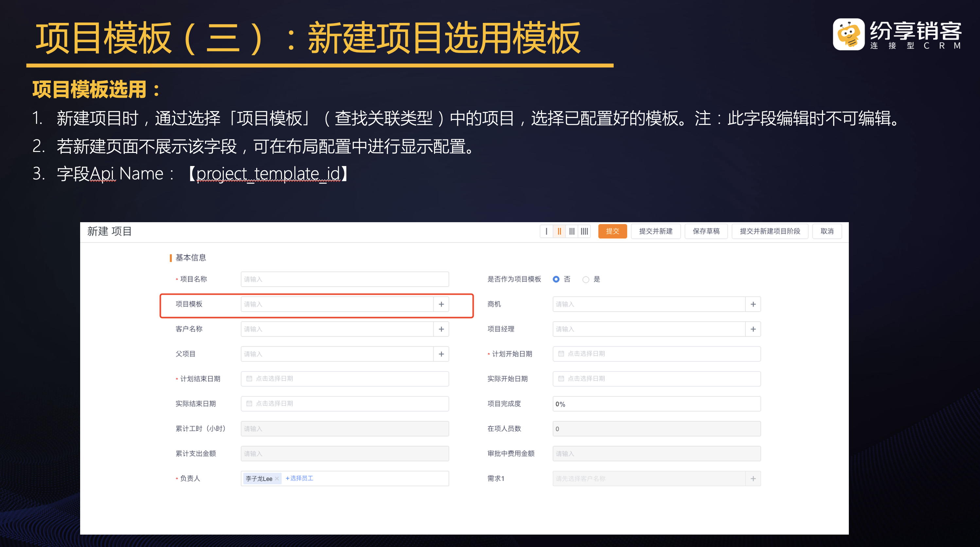
Task: Click plus icon in 父项目 field
Action: (441, 354)
